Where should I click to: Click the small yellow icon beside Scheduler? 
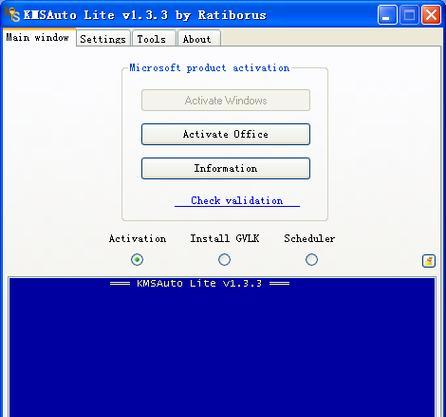pyautogui.click(x=429, y=261)
